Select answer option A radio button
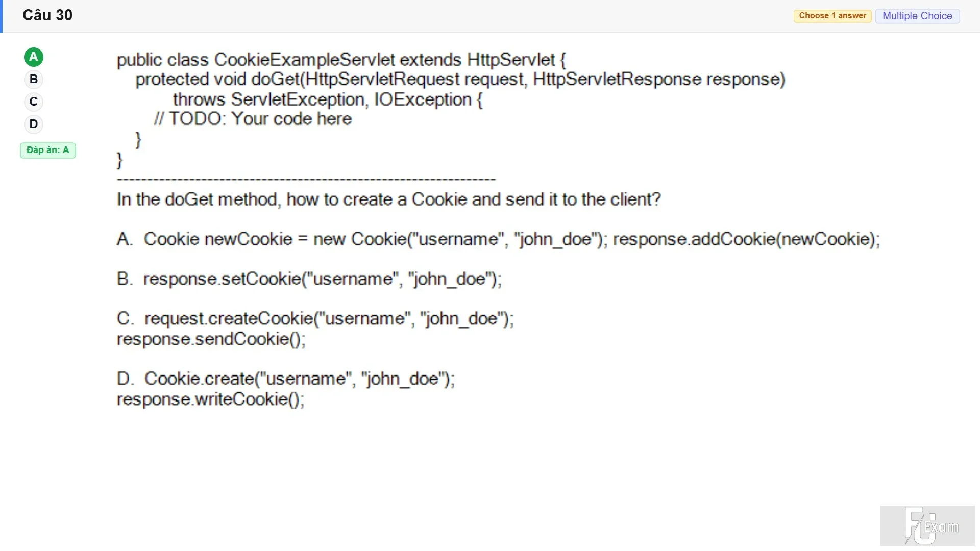Viewport: 980px width, 551px height. pyautogui.click(x=34, y=57)
